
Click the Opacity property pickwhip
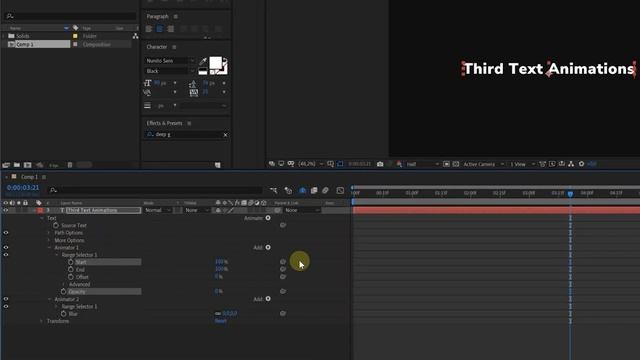(283, 291)
